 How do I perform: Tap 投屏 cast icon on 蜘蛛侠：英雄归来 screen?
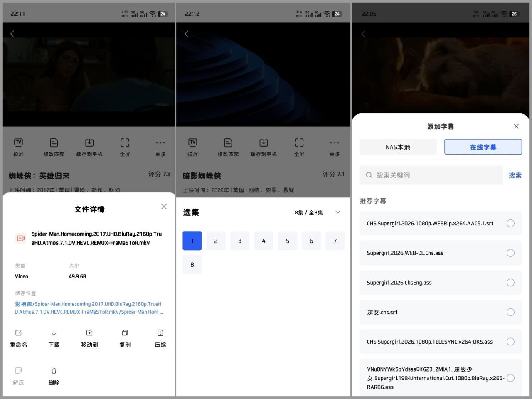[18, 143]
